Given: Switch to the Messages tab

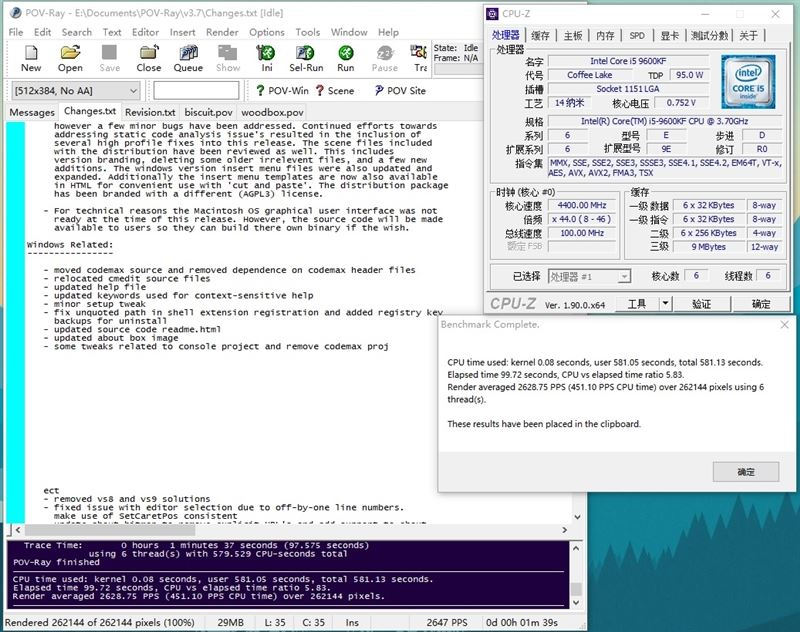Looking at the screenshot, I should [32, 112].
